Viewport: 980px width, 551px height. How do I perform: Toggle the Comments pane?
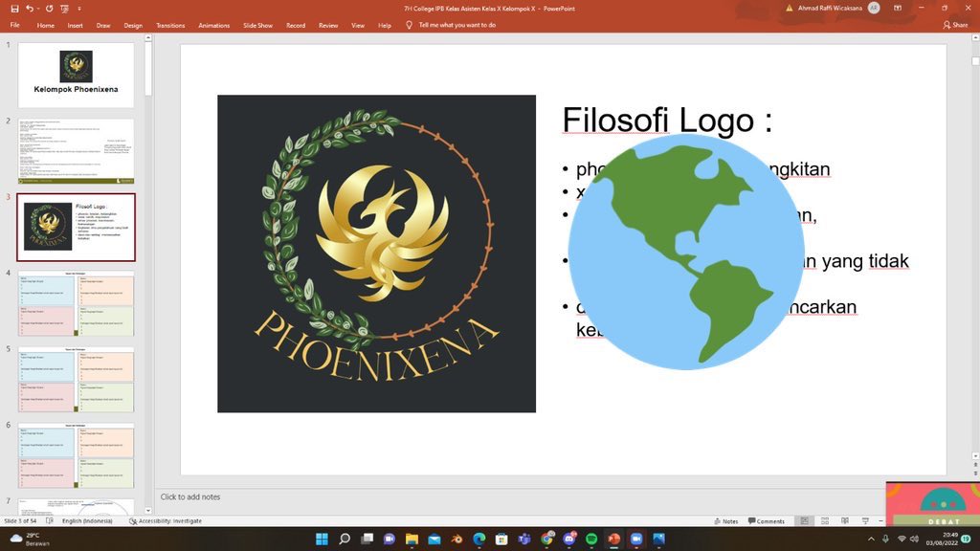point(767,520)
